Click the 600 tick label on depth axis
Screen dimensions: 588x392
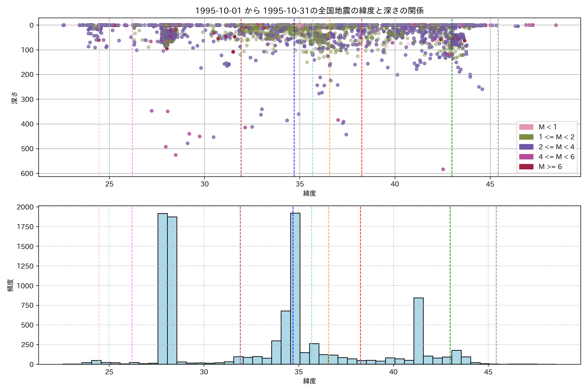27,173
